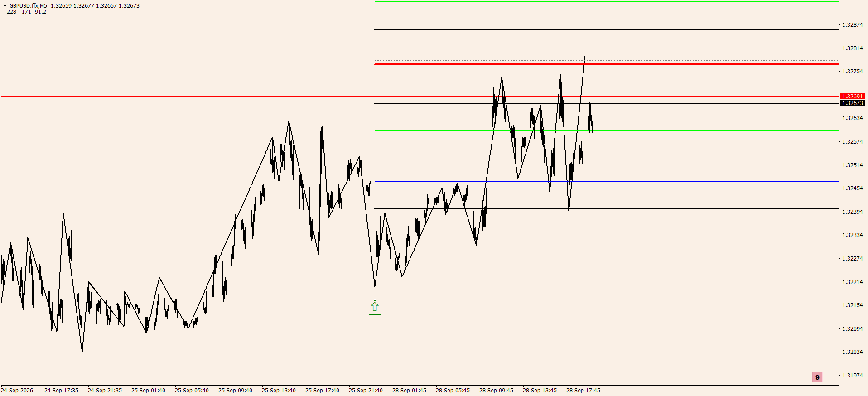
Task: Click the 228 171 91.2 indicator readout
Action: coord(26,12)
